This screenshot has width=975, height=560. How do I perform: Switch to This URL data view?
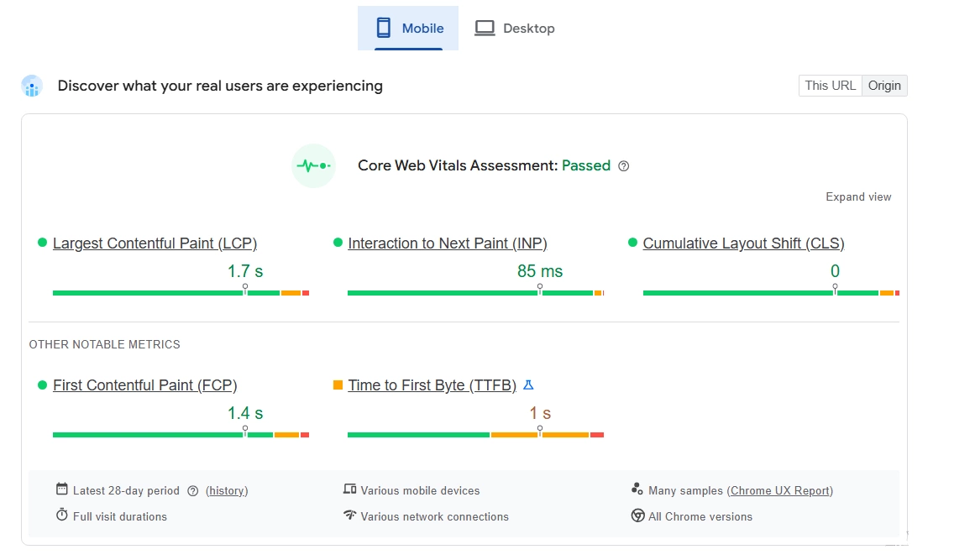[x=830, y=86]
